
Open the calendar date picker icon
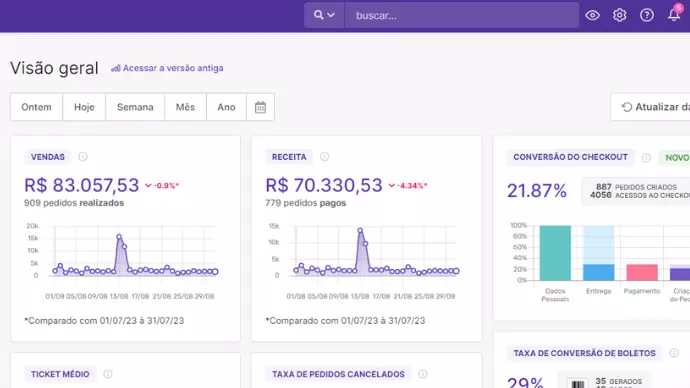pos(260,107)
